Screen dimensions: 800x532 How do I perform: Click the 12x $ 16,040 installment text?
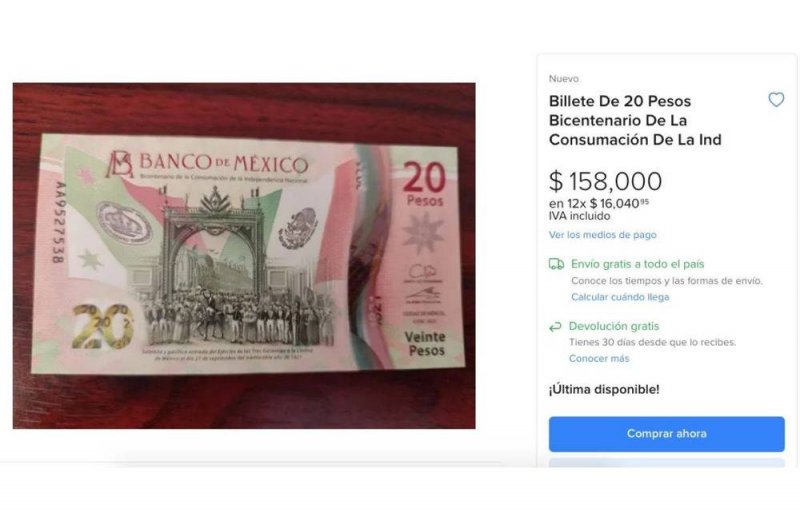point(599,204)
